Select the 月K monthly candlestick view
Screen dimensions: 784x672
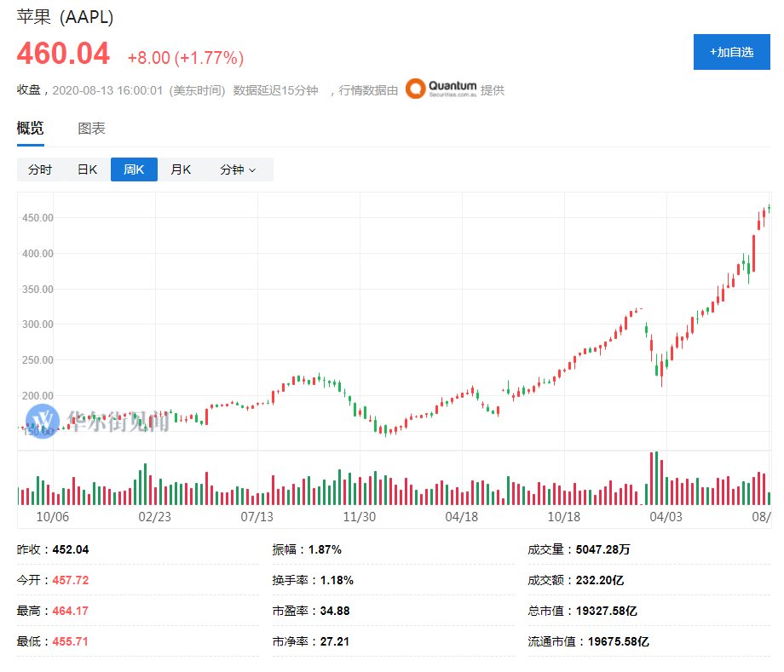click(181, 169)
